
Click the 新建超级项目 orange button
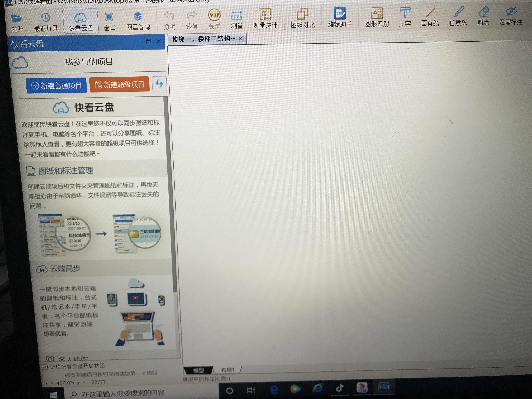point(119,84)
